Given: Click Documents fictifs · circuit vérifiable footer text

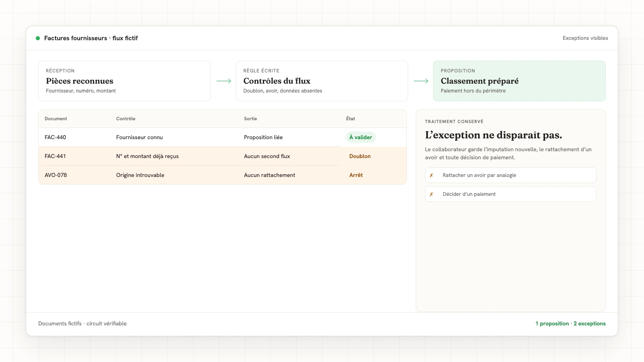Looking at the screenshot, I should pos(83,323).
